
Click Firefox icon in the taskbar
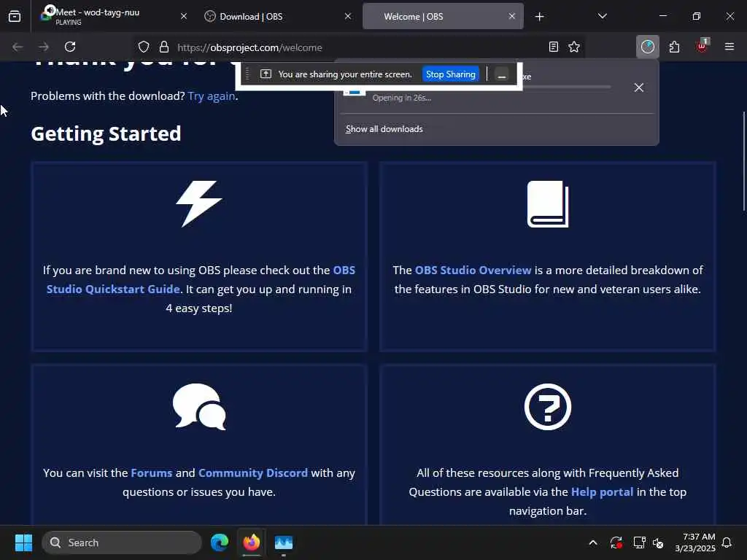click(252, 542)
